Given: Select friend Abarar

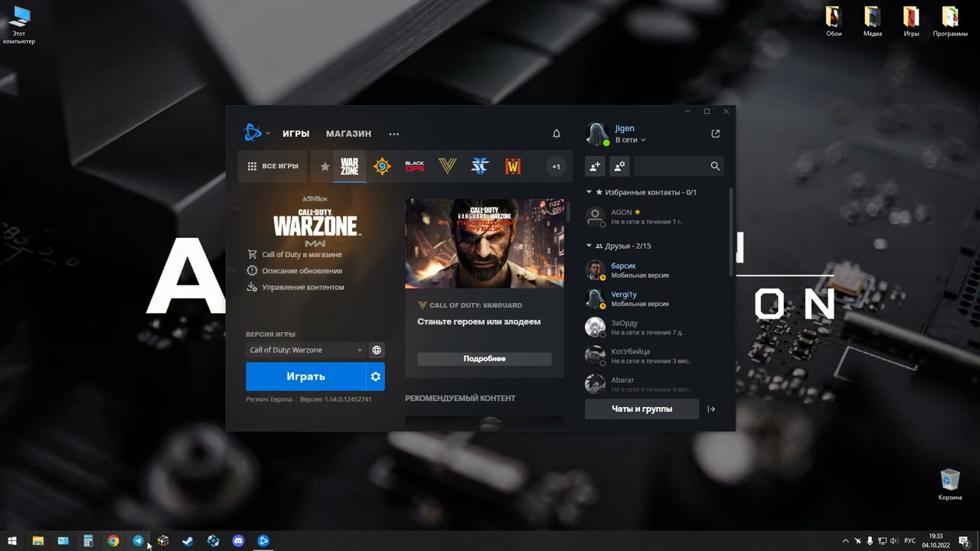Looking at the screenshot, I should pyautogui.click(x=655, y=383).
